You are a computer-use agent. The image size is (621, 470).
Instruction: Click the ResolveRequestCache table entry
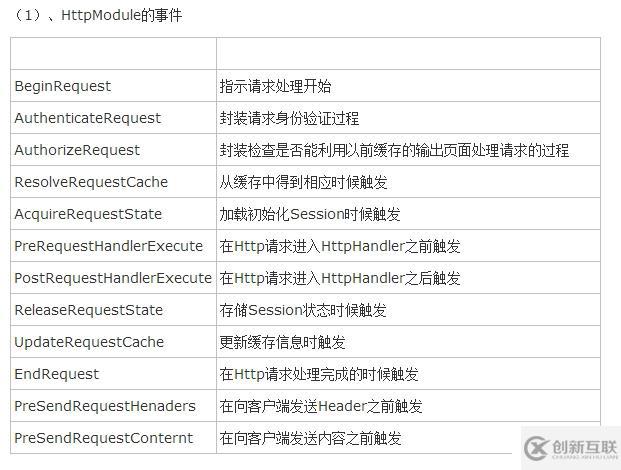[x=91, y=182]
